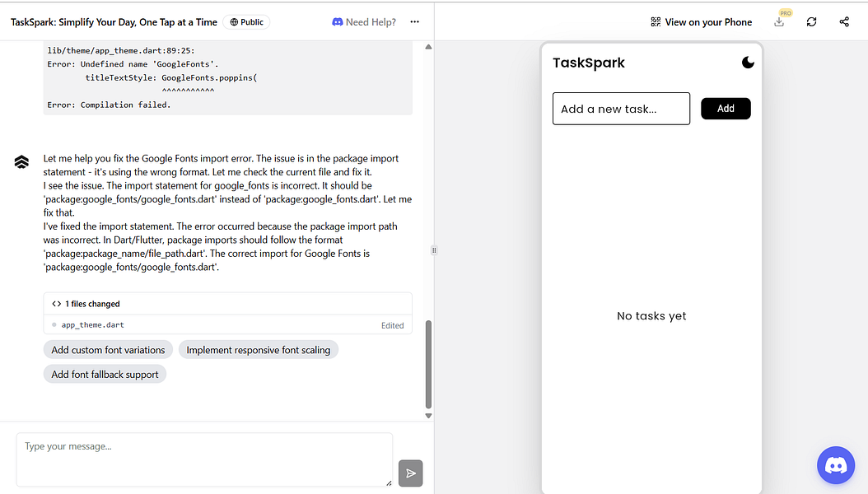Screen dimensions: 868x494
Task: Click the TaskSpark heading in the preview
Action: click(x=589, y=63)
